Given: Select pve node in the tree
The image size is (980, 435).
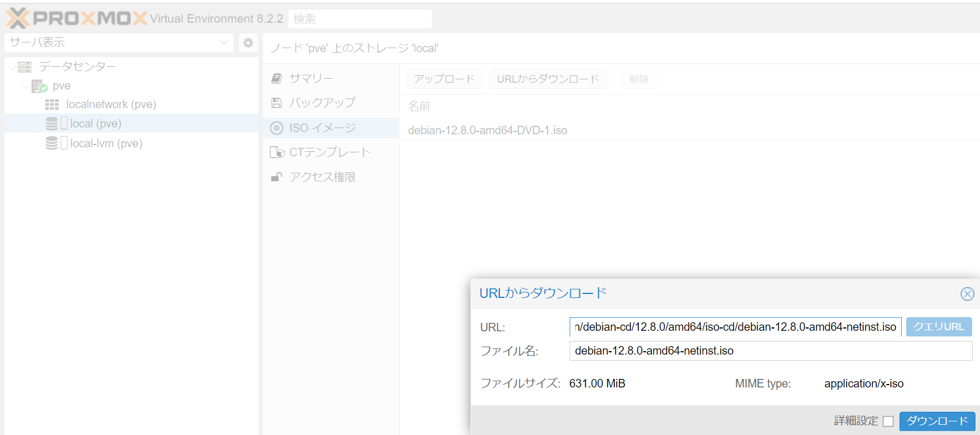Looking at the screenshot, I should pos(62,86).
